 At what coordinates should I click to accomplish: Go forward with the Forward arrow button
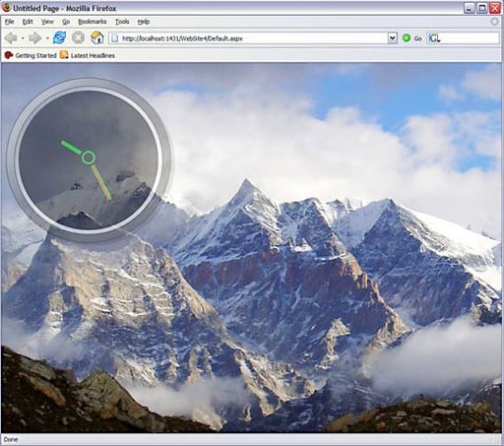tap(34, 38)
